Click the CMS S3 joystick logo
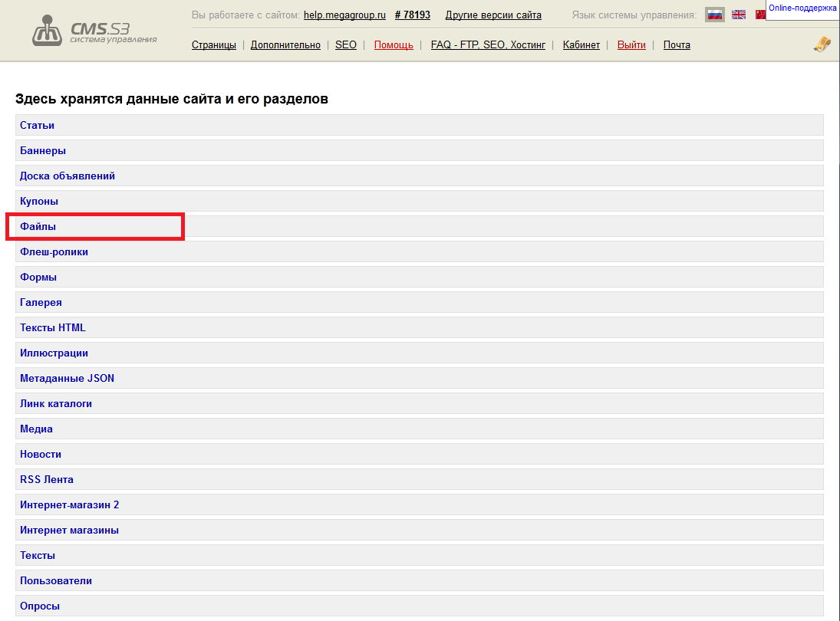Screen dimensions: 840x621 click(x=49, y=31)
